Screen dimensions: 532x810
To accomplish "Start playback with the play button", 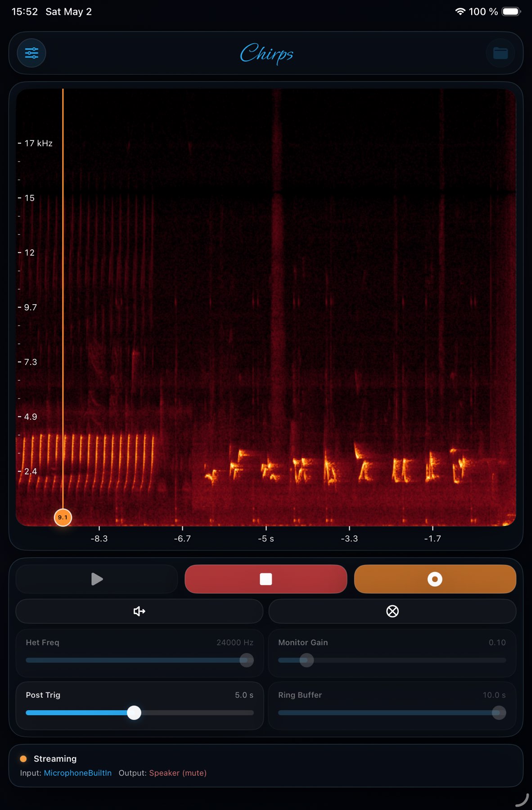I will pyautogui.click(x=97, y=579).
